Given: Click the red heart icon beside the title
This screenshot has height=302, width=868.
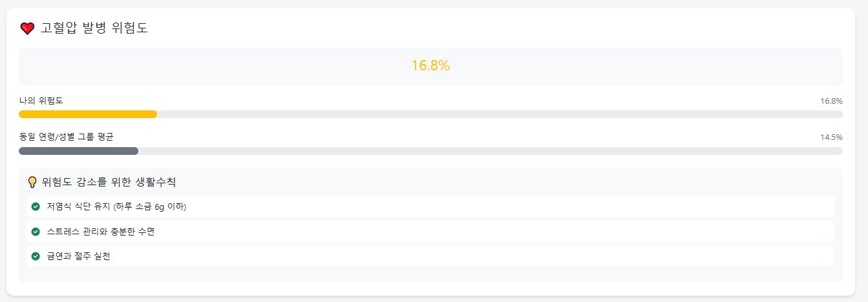Looking at the screenshot, I should tap(27, 28).
